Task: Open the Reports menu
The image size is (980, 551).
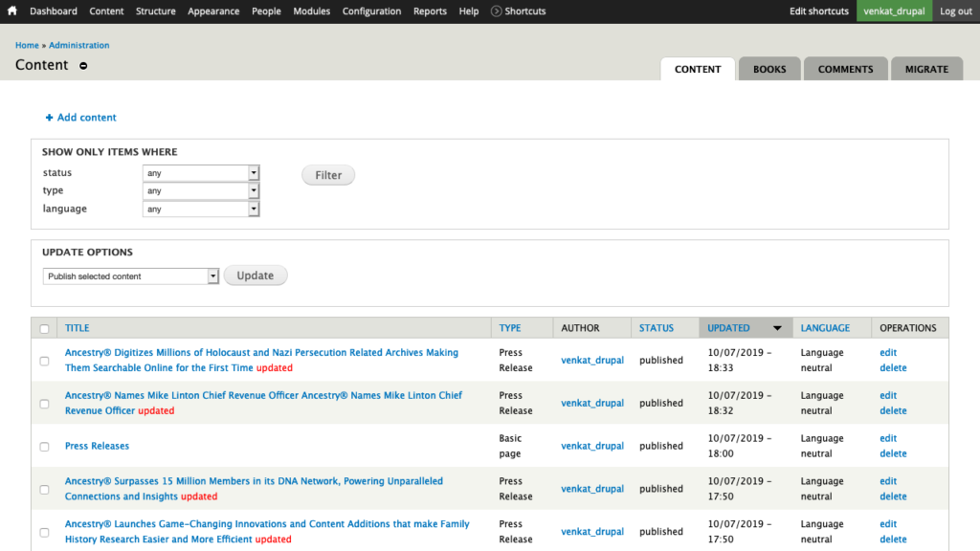Action: [x=430, y=11]
